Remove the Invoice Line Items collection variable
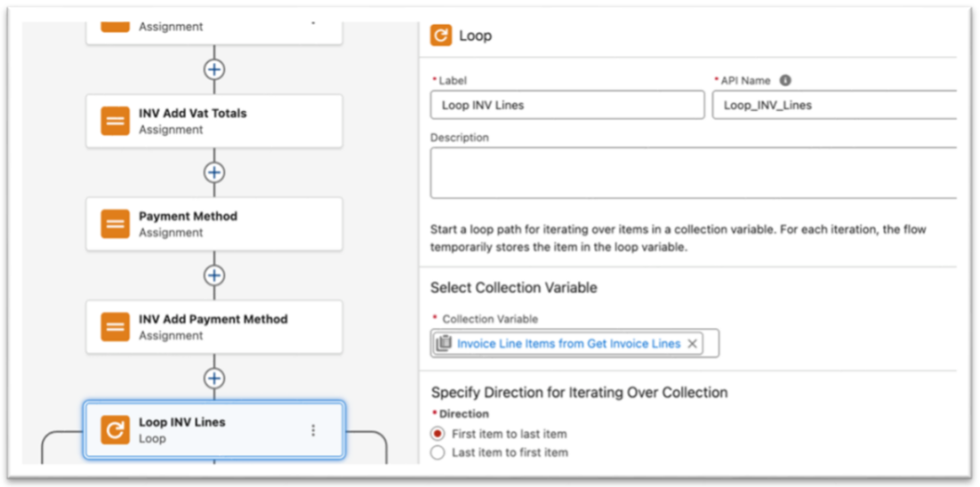 click(692, 343)
